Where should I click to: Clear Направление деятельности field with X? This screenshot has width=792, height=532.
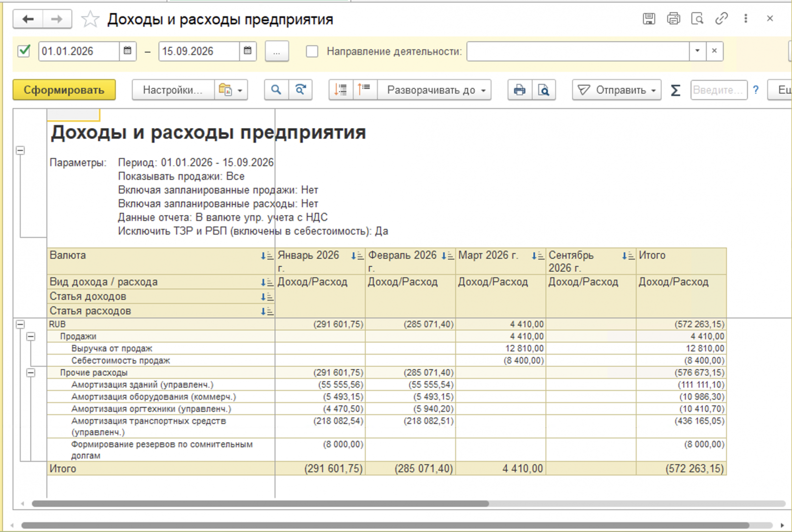tap(714, 51)
